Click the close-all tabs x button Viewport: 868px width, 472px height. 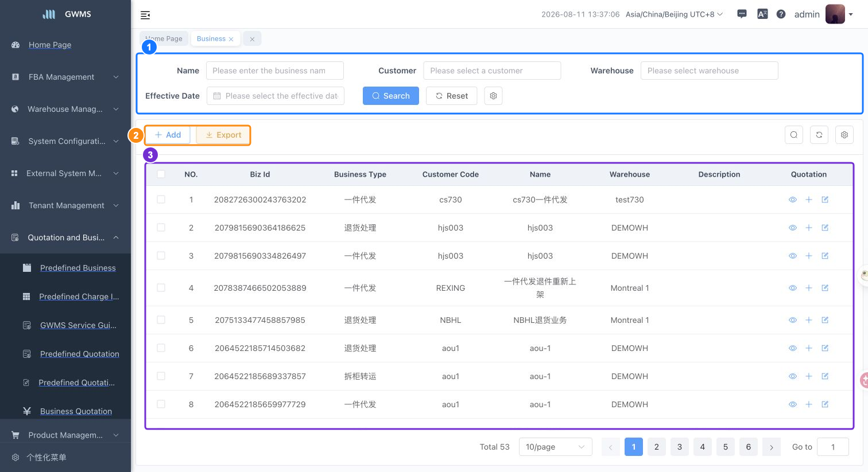click(x=252, y=39)
